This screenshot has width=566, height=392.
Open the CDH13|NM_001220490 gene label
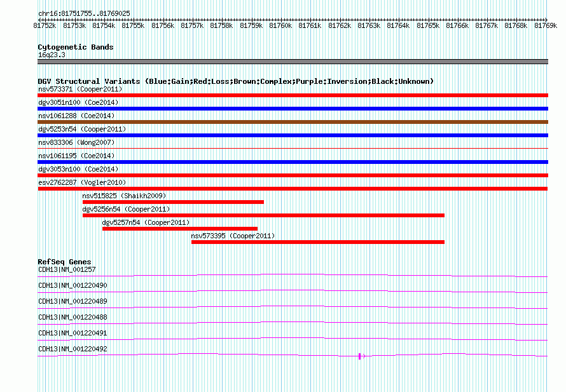[72, 286]
